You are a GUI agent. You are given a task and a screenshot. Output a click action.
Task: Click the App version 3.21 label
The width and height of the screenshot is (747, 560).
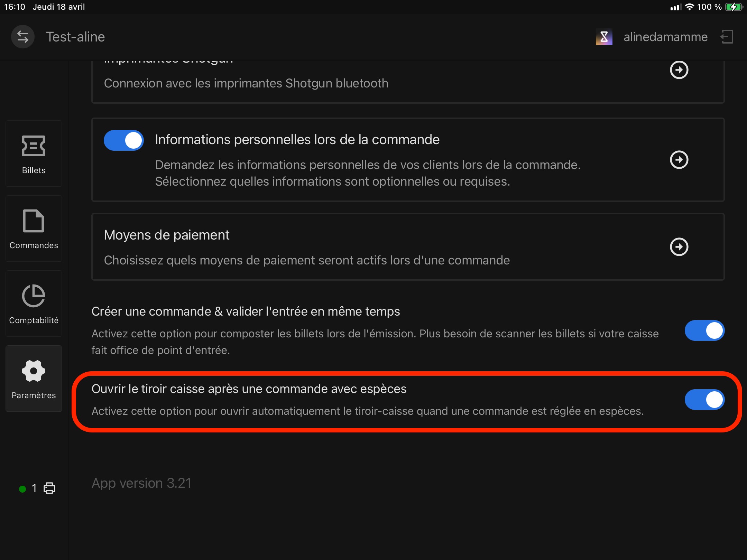pos(141,483)
